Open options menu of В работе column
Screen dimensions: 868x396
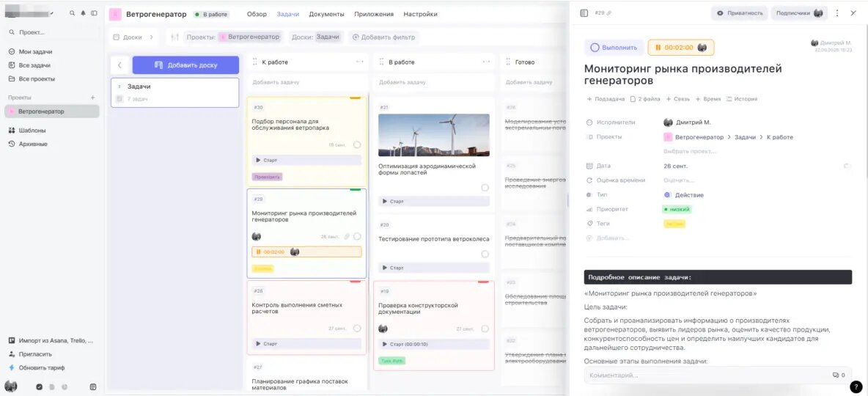click(x=487, y=62)
